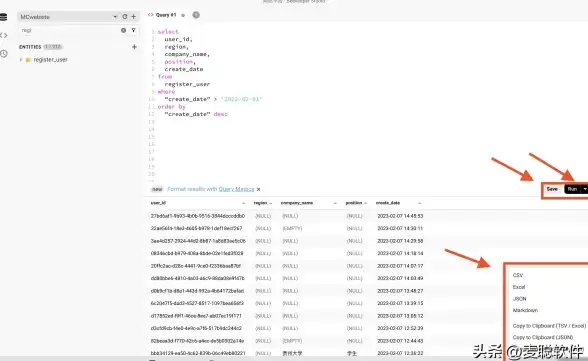Click the ENTITIES section header
The height and width of the screenshot is (361, 588).
(30, 47)
